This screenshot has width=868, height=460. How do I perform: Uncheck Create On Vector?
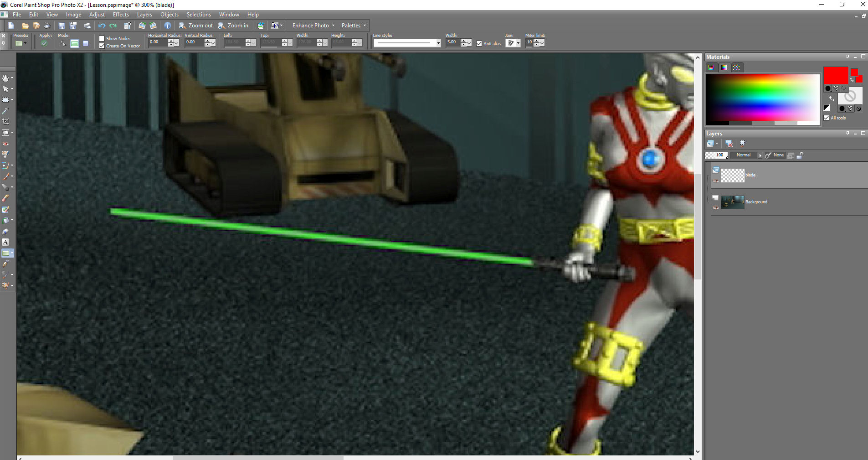[x=102, y=46]
